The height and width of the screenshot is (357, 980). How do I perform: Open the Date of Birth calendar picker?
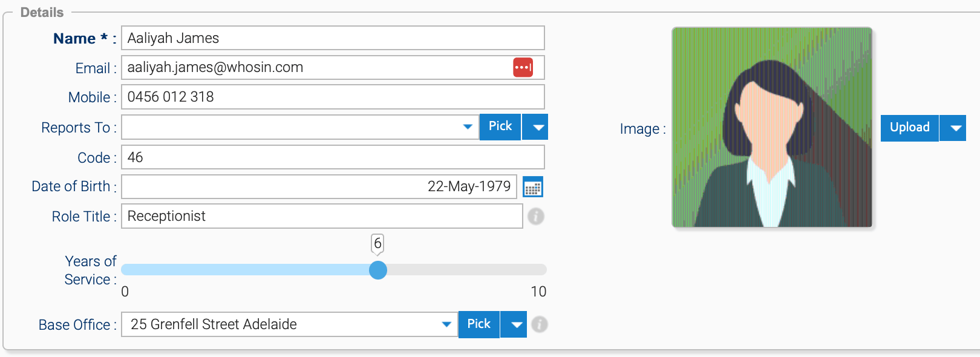pos(532,187)
